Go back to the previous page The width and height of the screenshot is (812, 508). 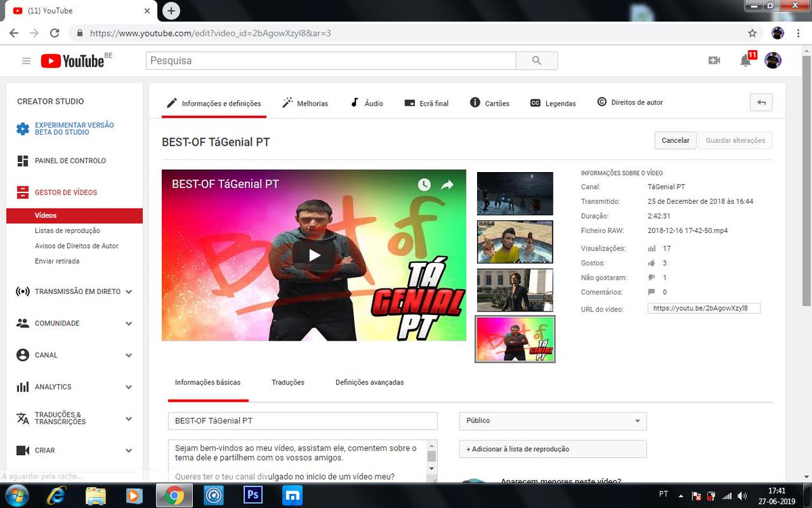point(14,33)
